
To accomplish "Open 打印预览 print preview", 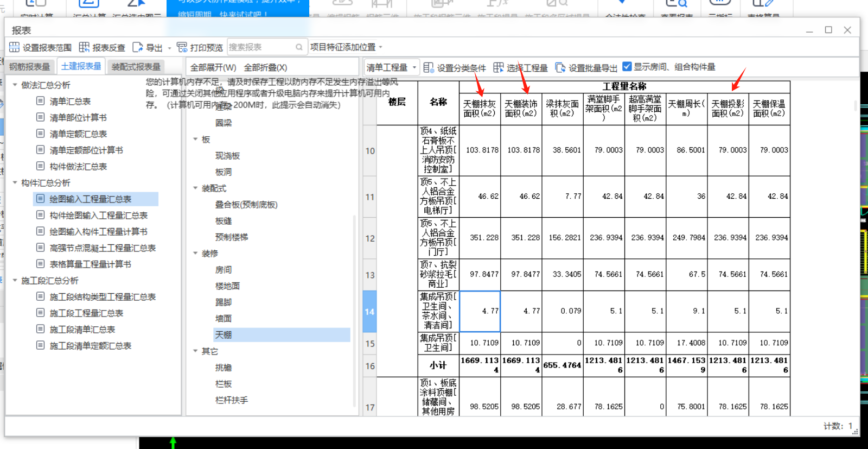I will [x=200, y=47].
